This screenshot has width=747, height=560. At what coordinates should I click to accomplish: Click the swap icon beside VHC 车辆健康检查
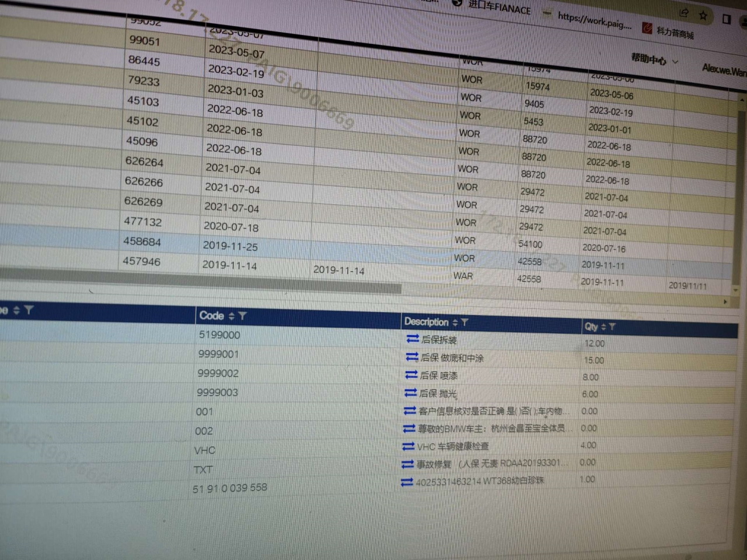tap(409, 446)
